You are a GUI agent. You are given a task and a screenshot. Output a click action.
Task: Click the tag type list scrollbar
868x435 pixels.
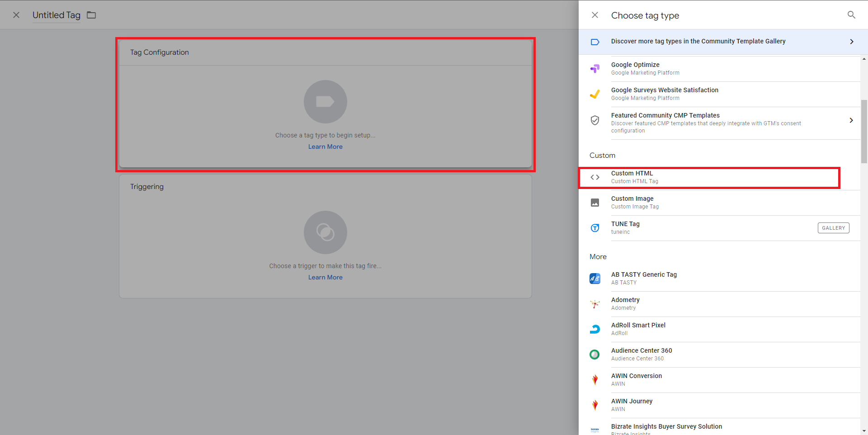[864, 131]
